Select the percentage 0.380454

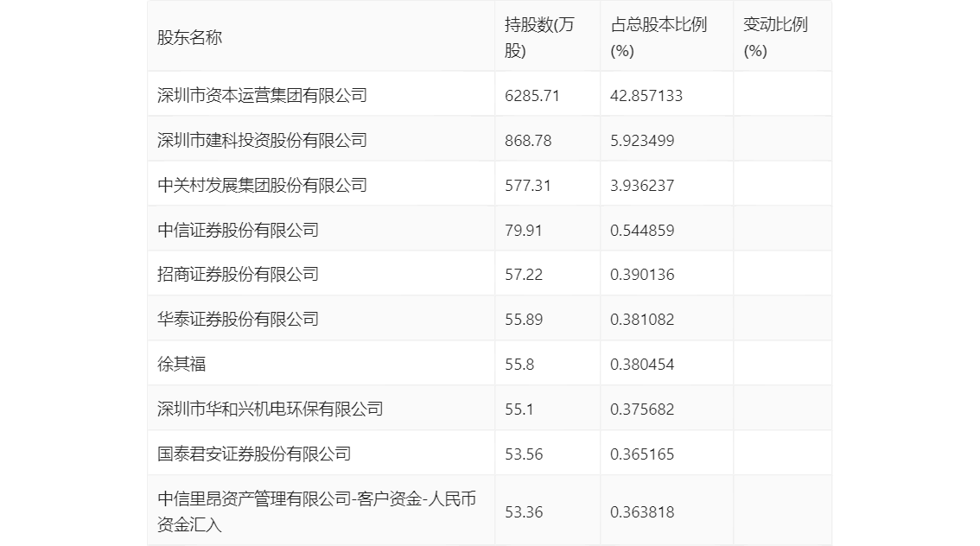click(642, 365)
